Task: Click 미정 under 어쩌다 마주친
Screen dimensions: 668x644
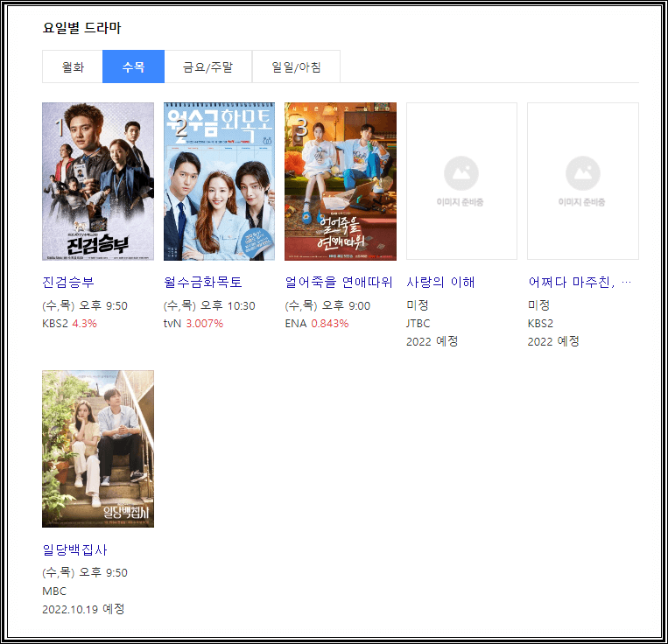Action: coord(538,305)
